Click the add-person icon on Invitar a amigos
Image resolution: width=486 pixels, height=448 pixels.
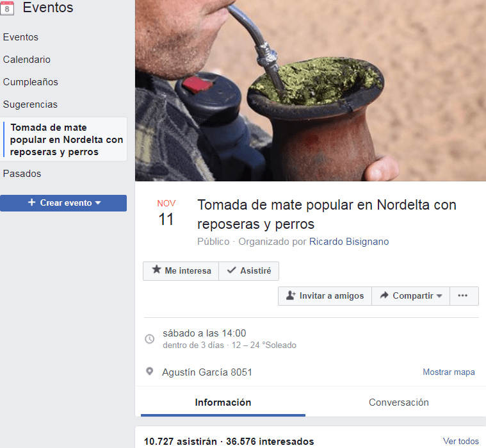click(x=291, y=295)
